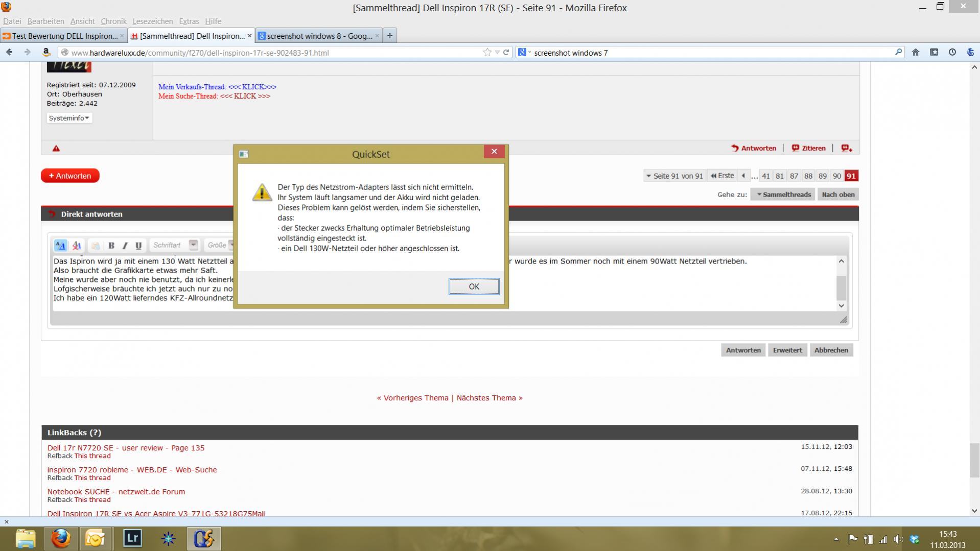Open the Vorheriges Thema link

(x=416, y=398)
